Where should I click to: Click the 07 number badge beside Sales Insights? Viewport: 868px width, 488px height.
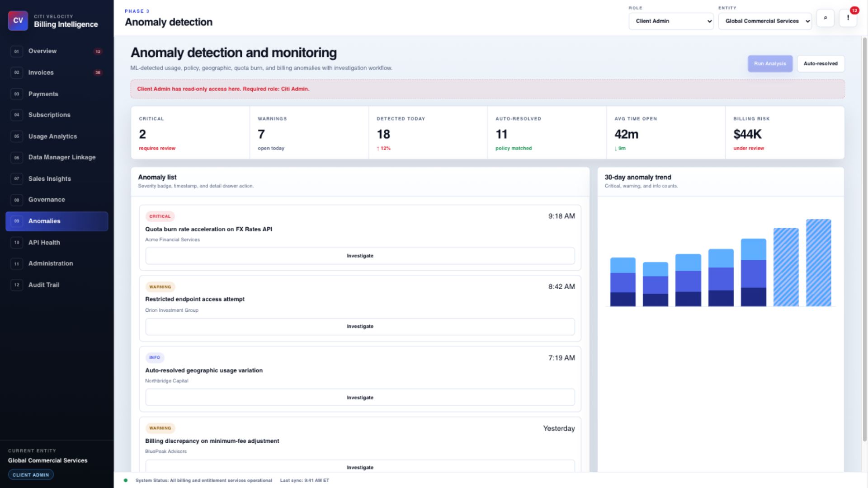[17, 179]
